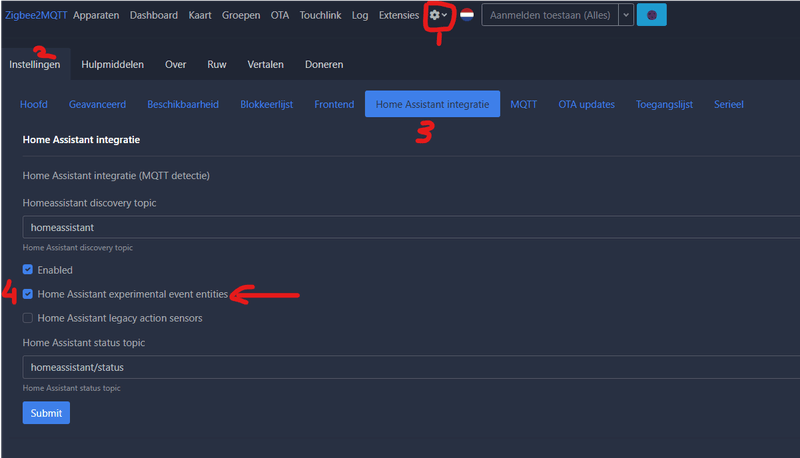Open the Kaart network map
The image size is (800, 458).
[199, 15]
